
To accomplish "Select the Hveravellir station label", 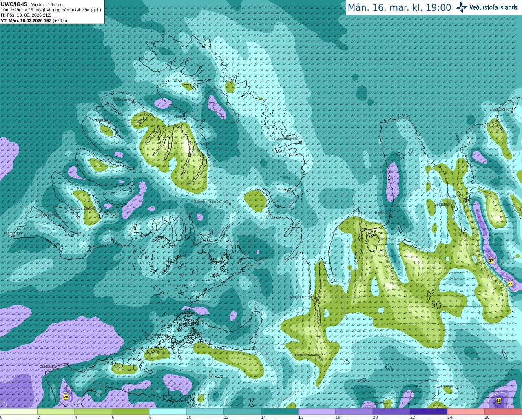I will pyautogui.click(x=448, y=386).
